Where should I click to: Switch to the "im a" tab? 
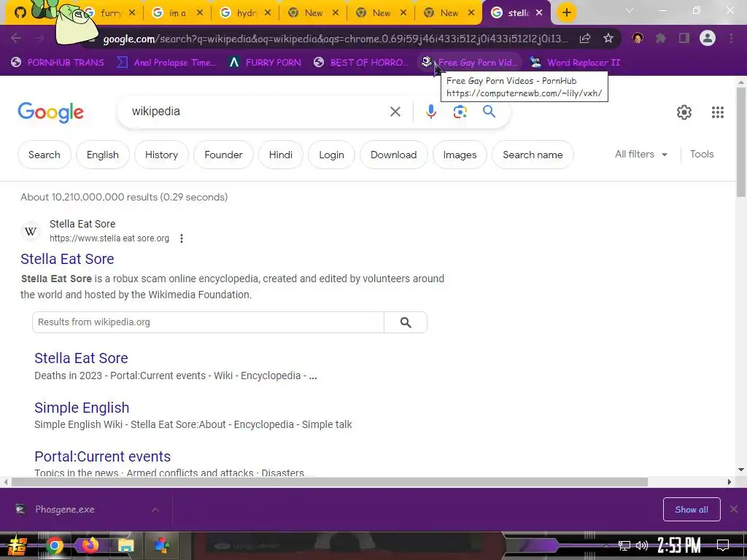[x=177, y=13]
